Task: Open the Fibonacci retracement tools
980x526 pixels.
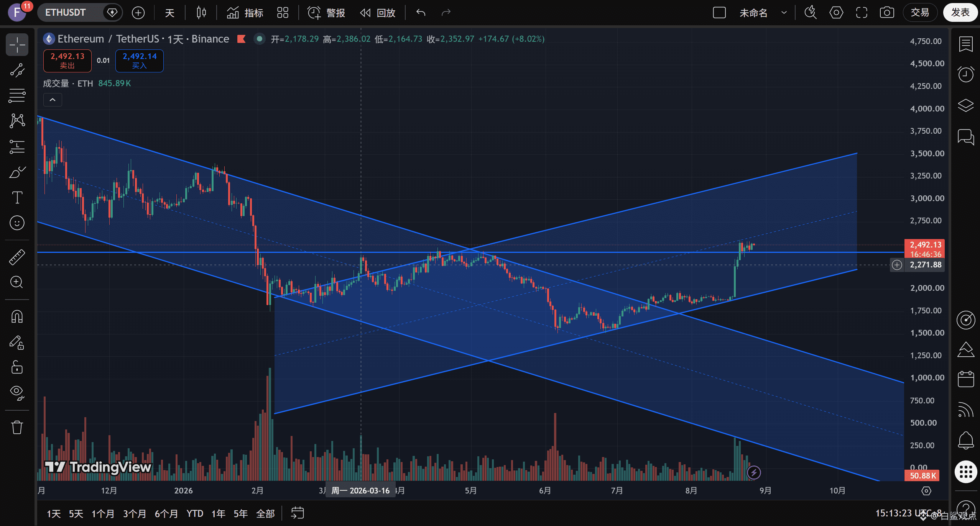Action: coord(17,96)
